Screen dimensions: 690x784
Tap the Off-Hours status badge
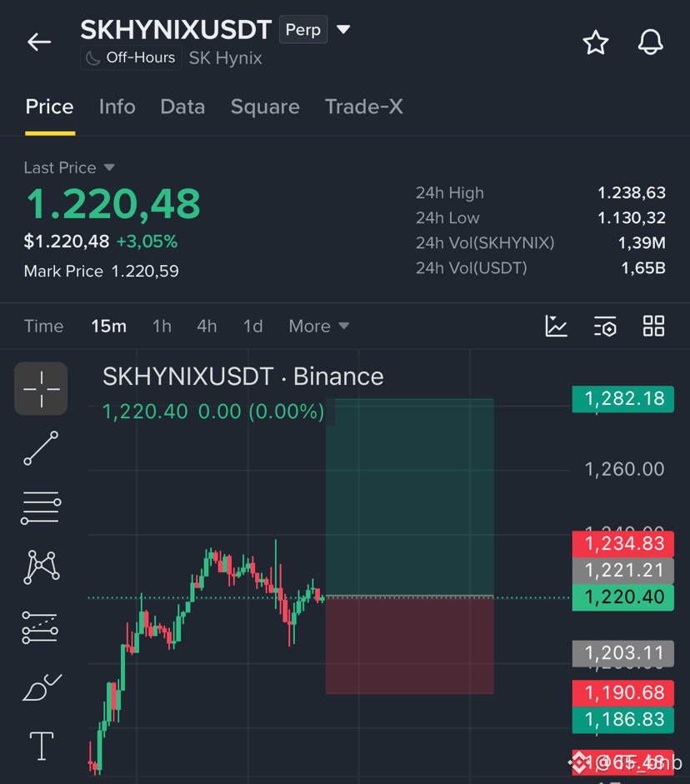point(131,57)
